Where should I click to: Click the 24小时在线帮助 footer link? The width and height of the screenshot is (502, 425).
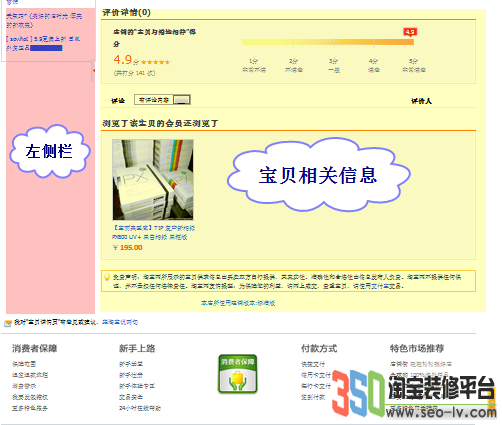coord(140,408)
